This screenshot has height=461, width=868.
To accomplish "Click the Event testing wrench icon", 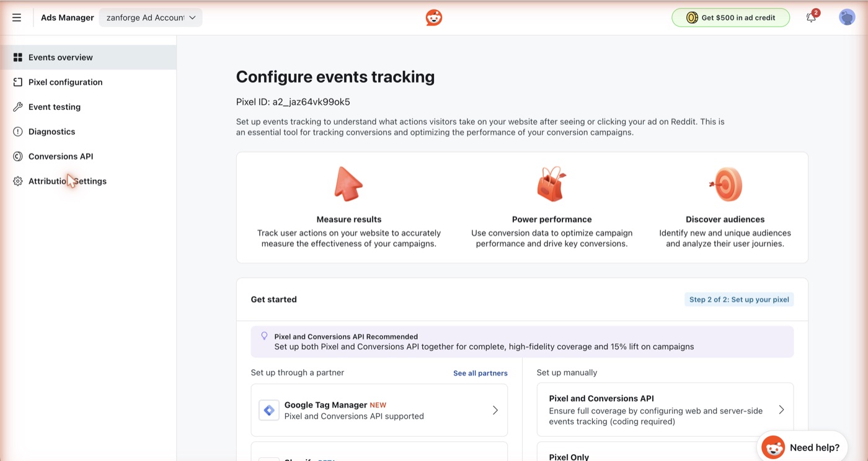I will point(18,107).
